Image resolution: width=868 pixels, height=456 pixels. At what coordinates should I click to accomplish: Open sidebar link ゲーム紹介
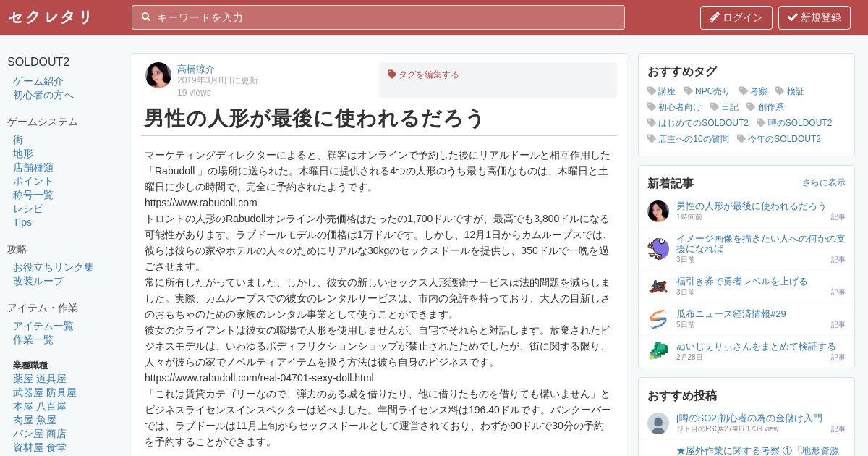38,81
